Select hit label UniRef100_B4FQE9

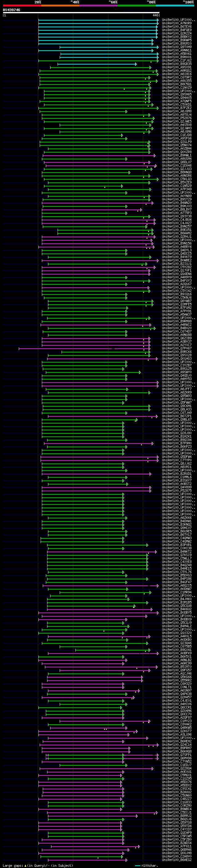tap(177, 30)
